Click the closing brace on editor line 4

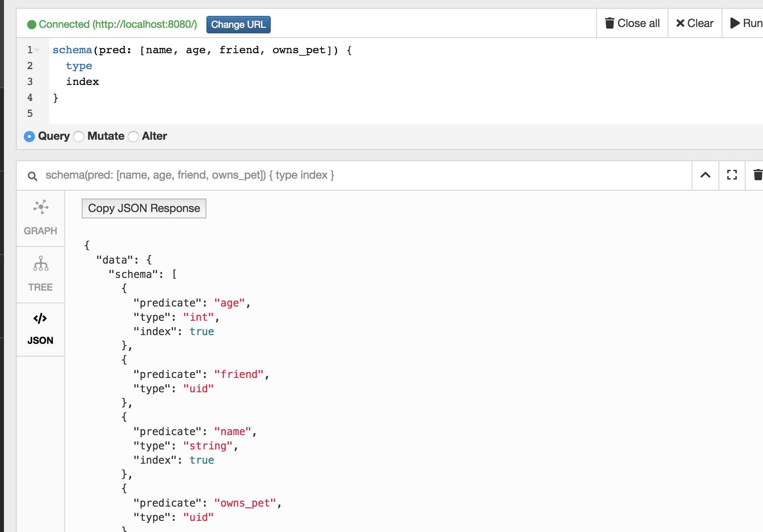click(56, 98)
